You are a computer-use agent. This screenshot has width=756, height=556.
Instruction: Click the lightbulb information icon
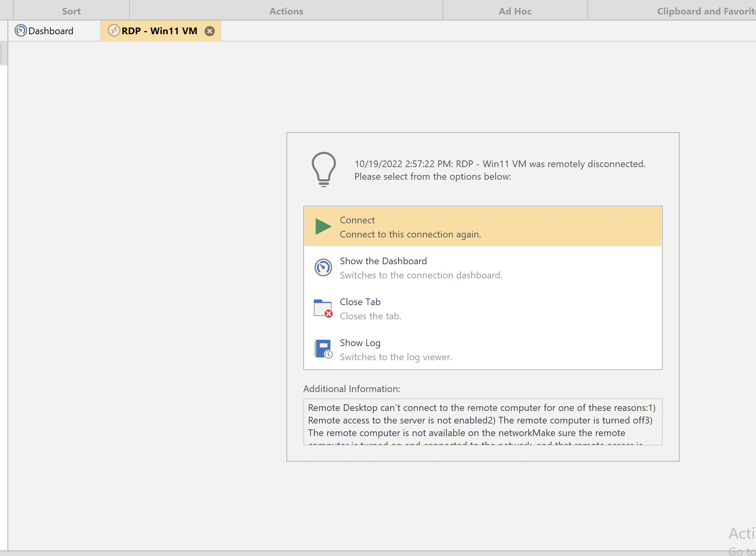[324, 169]
